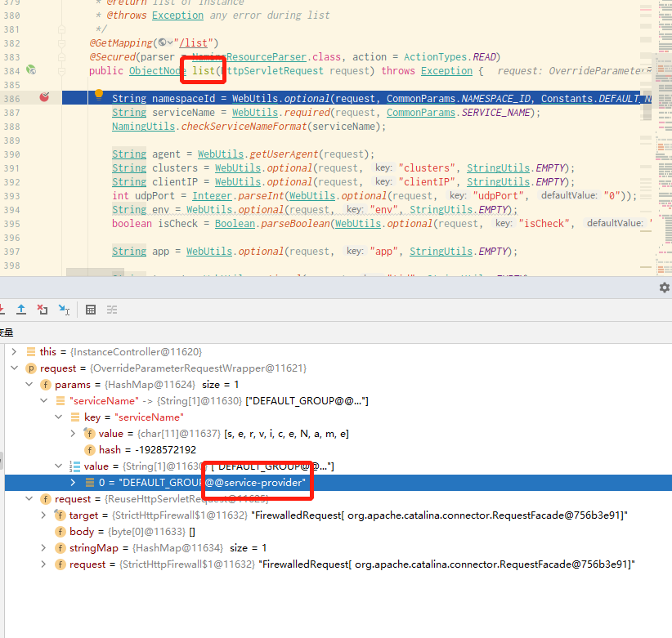Click the field icon beside target
The height and width of the screenshot is (638, 672).
[60, 515]
